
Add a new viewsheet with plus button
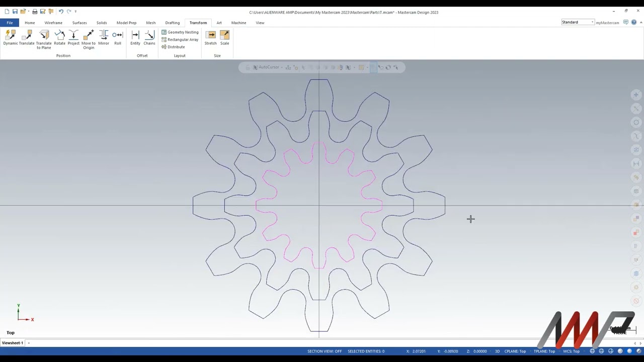pyautogui.click(x=29, y=343)
